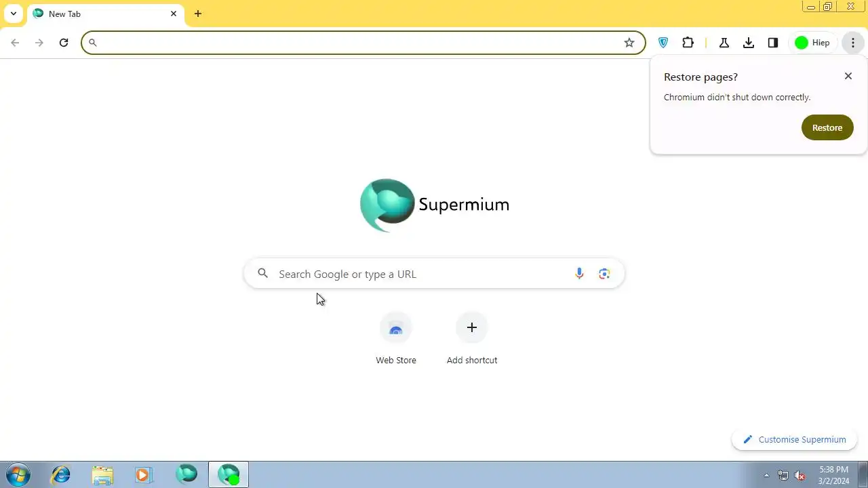Click 'Chromium didn't shut down correctly.' text

click(x=737, y=97)
